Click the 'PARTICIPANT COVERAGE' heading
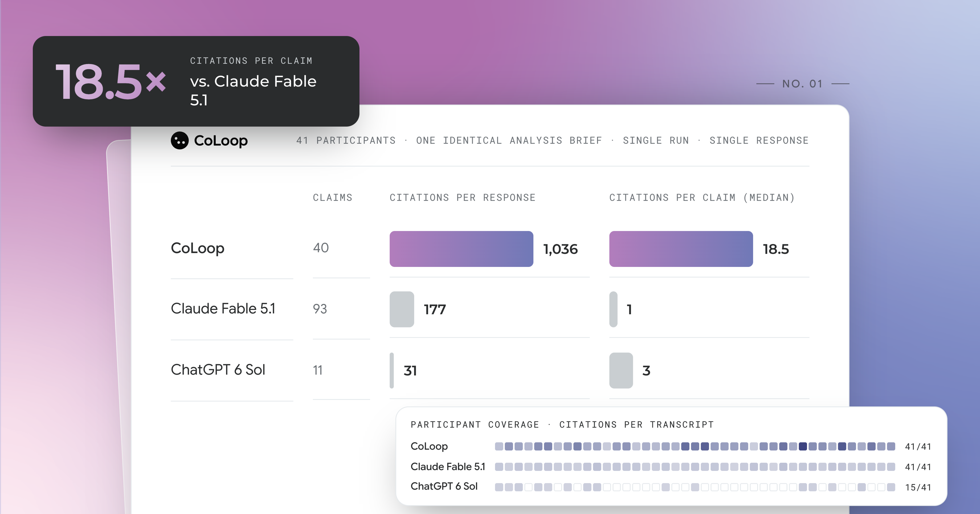This screenshot has height=514, width=980. coord(475,425)
